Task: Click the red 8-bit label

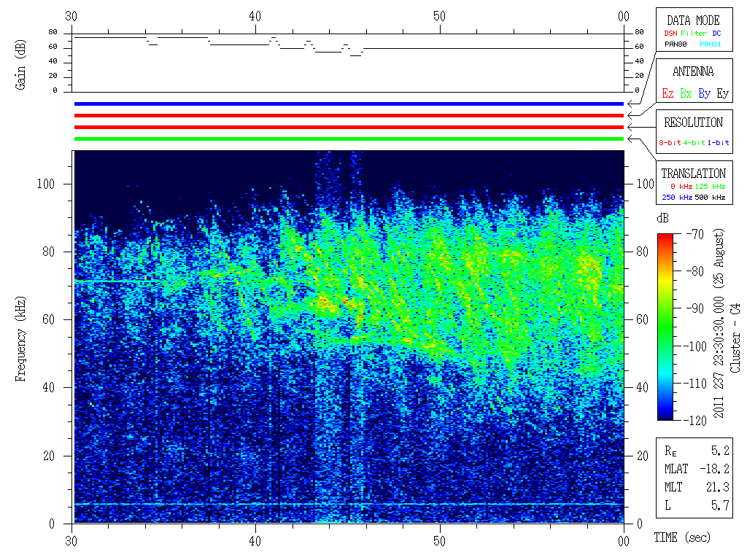Action: [670, 142]
